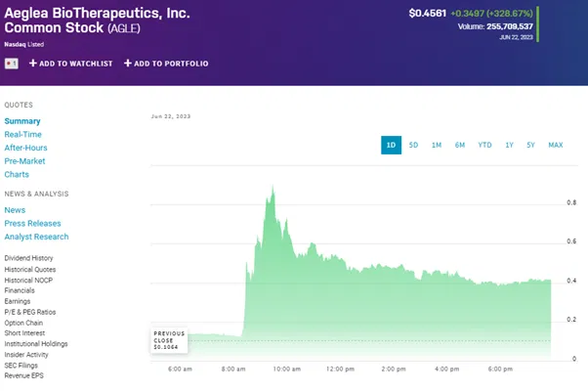The width and height of the screenshot is (588, 392).
Task: Click the plus icon for Add to Portfolio
Action: [x=128, y=64]
